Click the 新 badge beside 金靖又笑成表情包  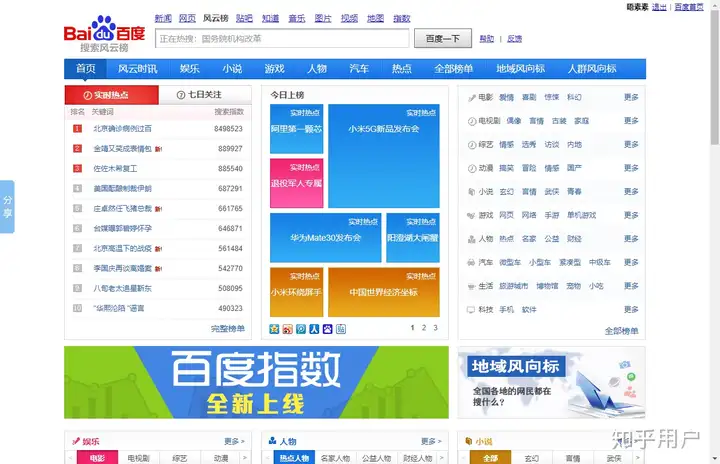pos(158,149)
